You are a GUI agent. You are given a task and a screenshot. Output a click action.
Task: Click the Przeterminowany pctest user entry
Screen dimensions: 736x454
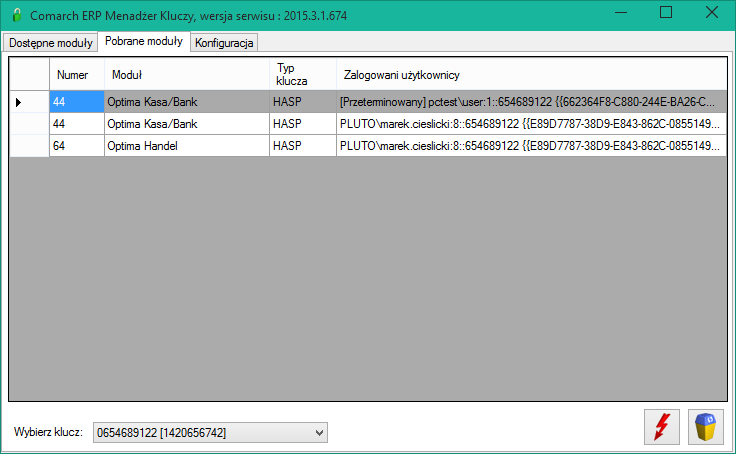[531, 101]
